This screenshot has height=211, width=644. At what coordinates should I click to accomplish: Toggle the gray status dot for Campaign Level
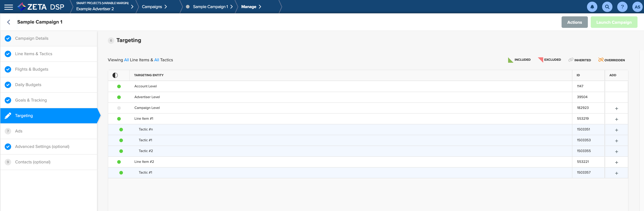[x=119, y=108]
